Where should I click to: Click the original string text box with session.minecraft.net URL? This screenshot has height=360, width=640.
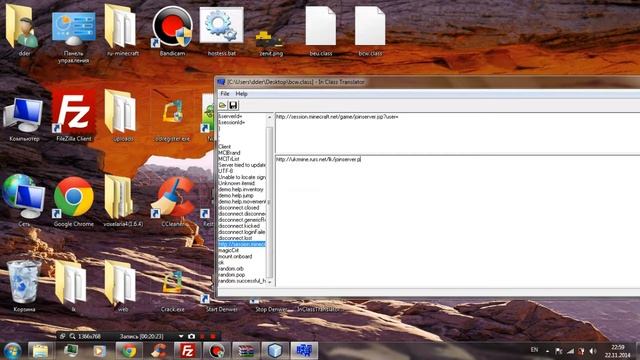point(458,133)
